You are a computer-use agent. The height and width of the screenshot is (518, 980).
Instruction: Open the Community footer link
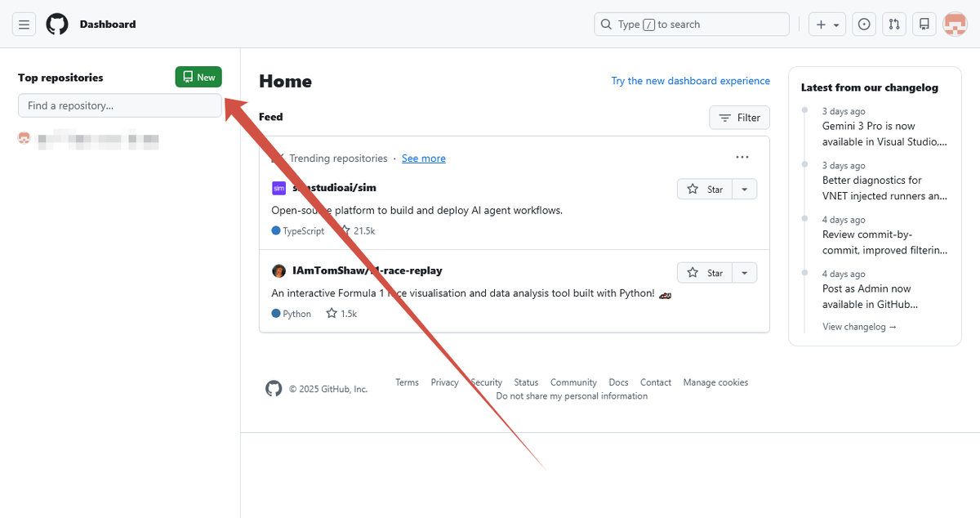(x=573, y=382)
